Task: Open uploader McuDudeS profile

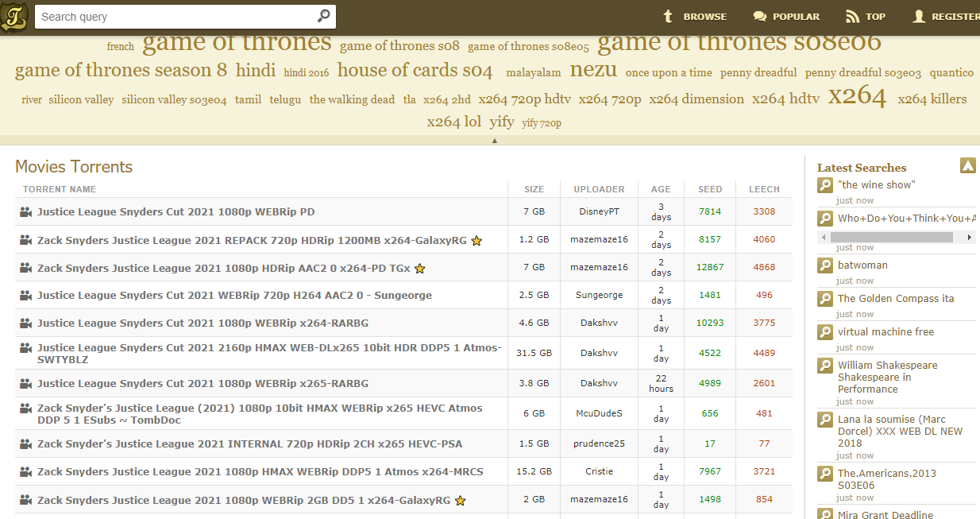Action: tap(599, 413)
